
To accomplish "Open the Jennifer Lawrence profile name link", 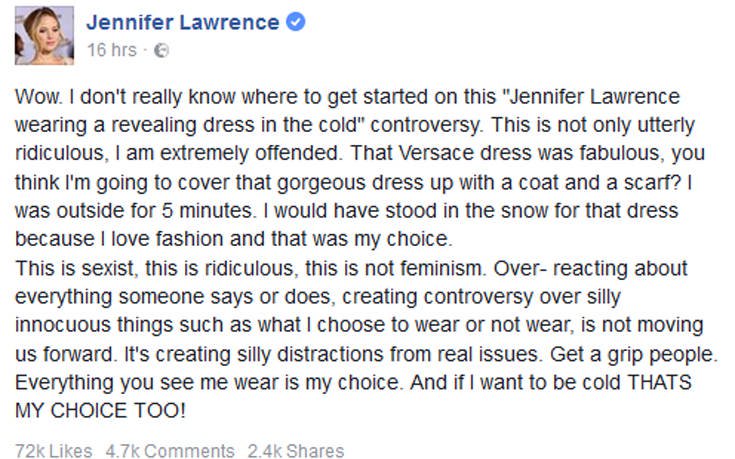I will 184,22.
